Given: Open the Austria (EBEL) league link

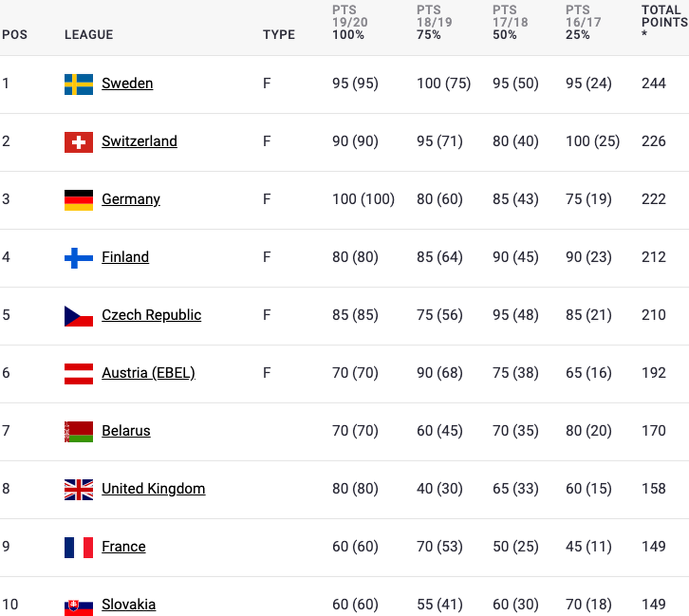Looking at the screenshot, I should 148,373.
